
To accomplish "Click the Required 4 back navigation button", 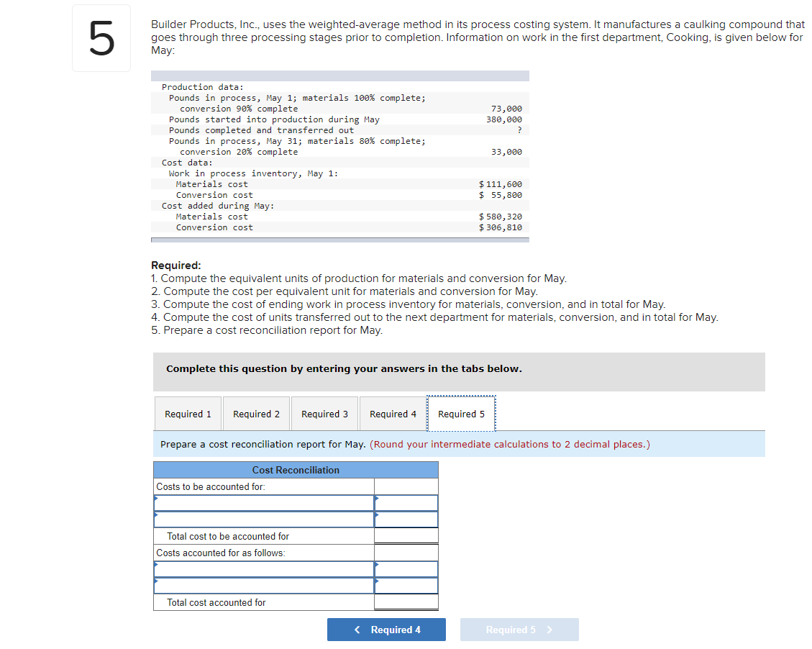I will point(386,629).
